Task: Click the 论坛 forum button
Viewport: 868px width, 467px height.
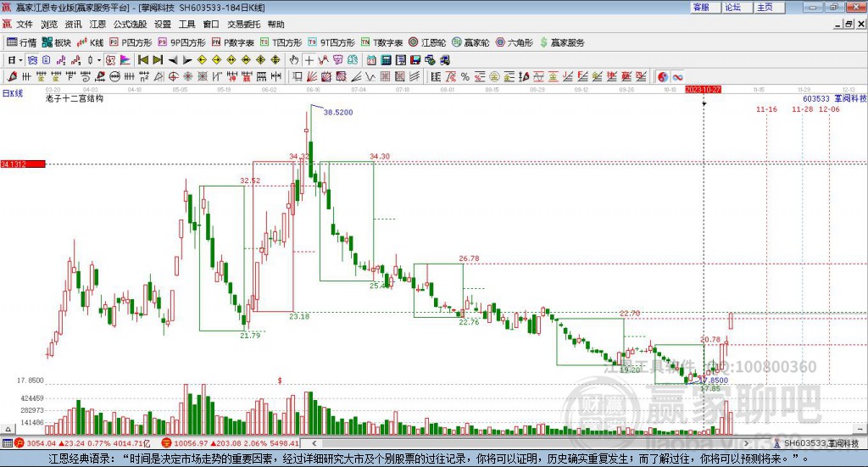Action: point(732,7)
